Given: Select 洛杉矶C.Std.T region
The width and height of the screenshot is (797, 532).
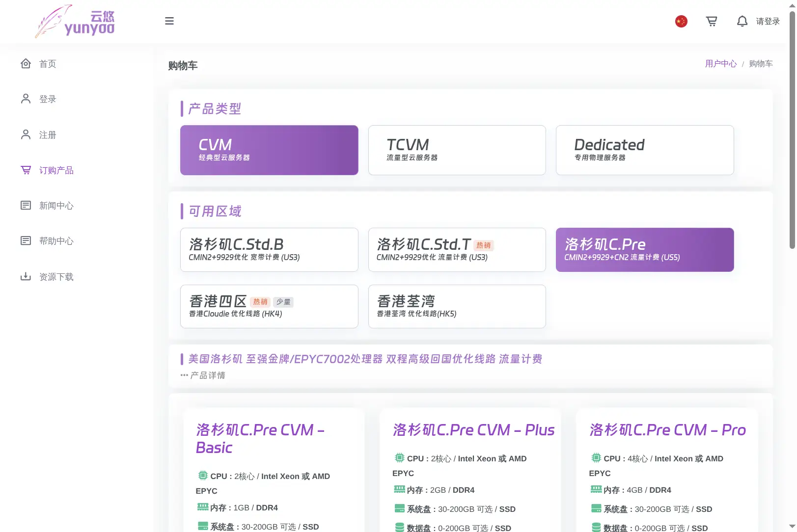Looking at the screenshot, I should pyautogui.click(x=457, y=250).
